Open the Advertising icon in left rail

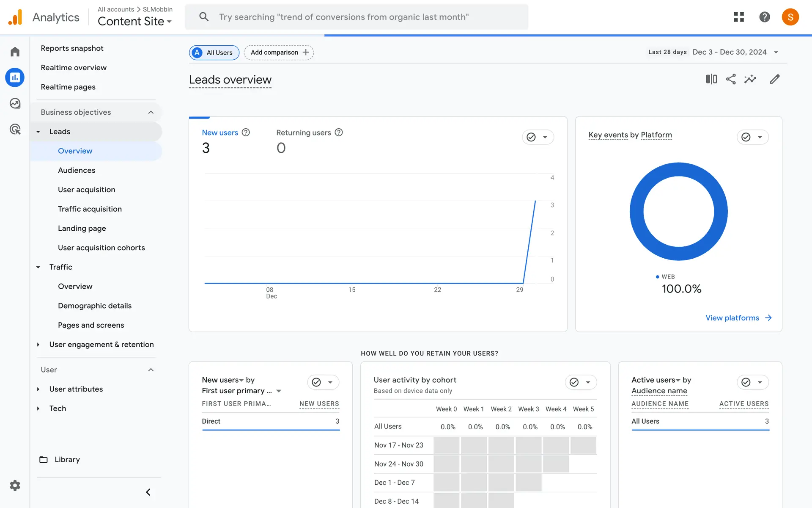pyautogui.click(x=15, y=129)
